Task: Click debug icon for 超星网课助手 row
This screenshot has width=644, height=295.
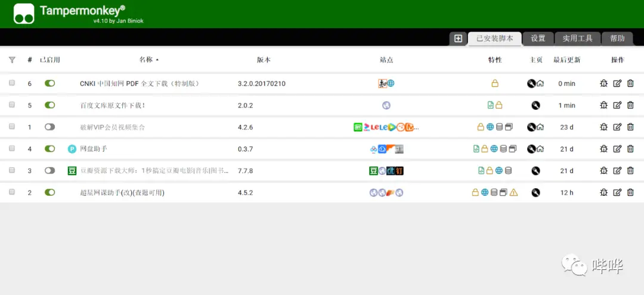Action: [x=603, y=192]
